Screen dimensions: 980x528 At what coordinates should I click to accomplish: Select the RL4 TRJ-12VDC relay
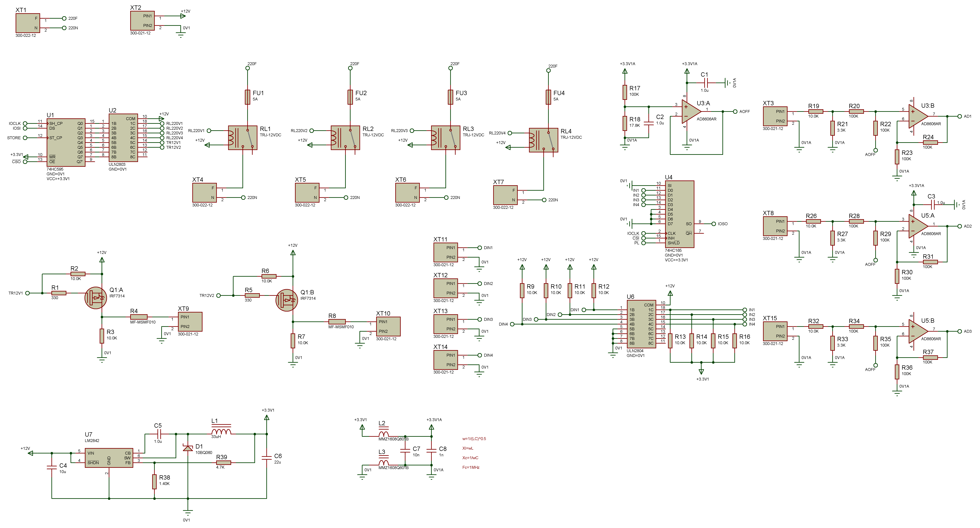(x=543, y=140)
